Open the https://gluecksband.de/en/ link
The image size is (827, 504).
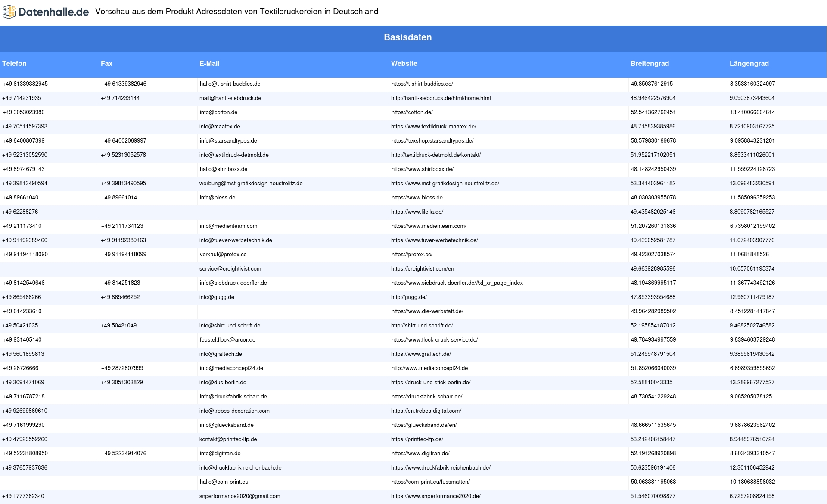[x=424, y=425]
